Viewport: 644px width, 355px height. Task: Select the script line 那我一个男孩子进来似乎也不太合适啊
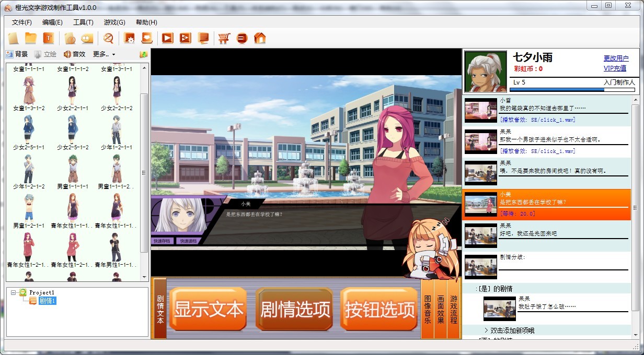coord(547,142)
